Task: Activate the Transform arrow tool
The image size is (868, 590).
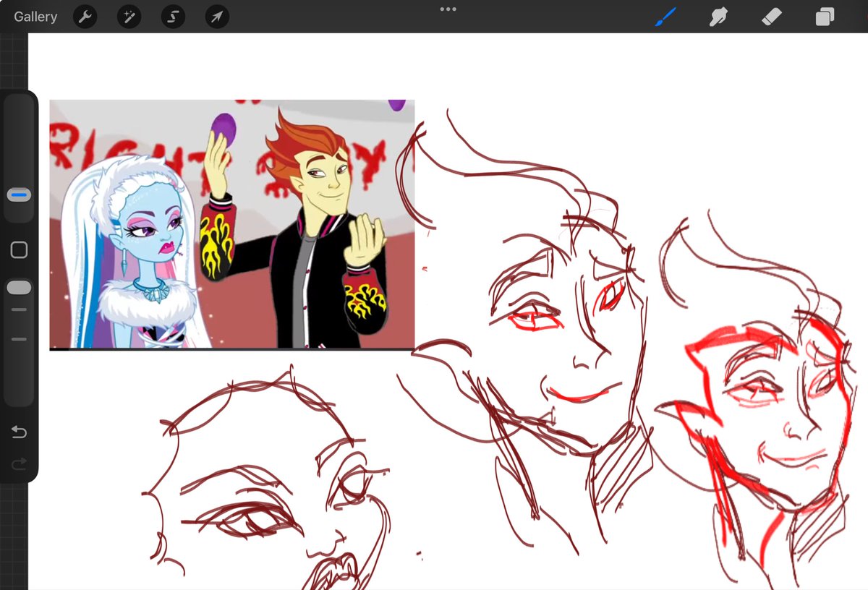Action: [x=217, y=17]
